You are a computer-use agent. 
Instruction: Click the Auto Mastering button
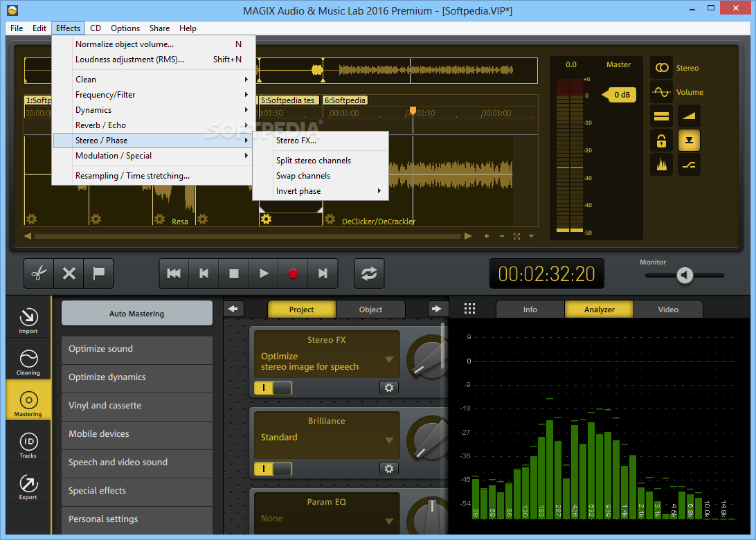[x=136, y=314]
